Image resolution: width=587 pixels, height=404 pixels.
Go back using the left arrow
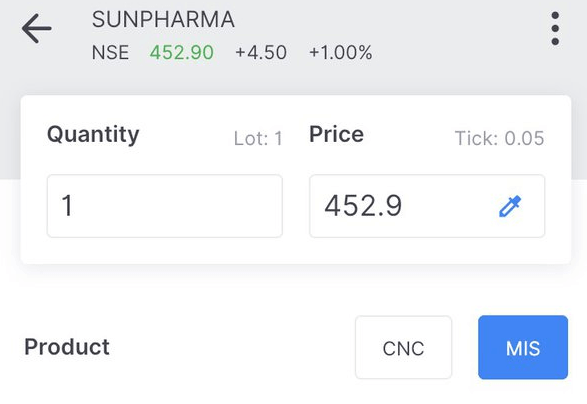click(36, 28)
